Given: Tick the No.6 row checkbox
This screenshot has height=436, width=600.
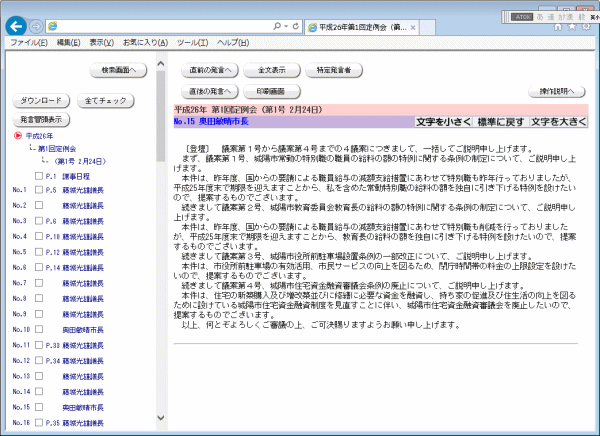Looking at the screenshot, I should click(39, 267).
